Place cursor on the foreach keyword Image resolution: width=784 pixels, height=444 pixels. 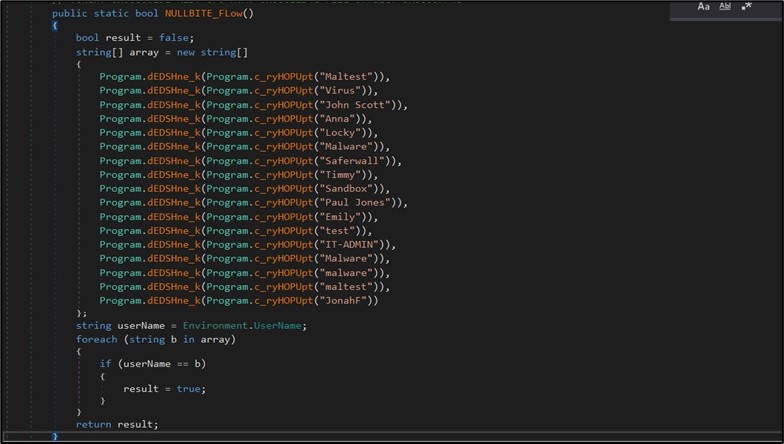(96, 340)
